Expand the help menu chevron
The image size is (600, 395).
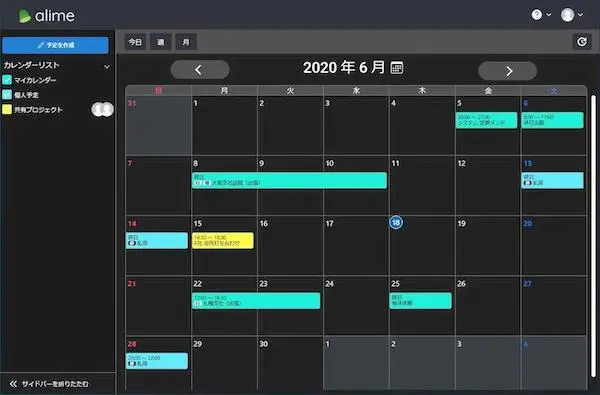pyautogui.click(x=549, y=15)
